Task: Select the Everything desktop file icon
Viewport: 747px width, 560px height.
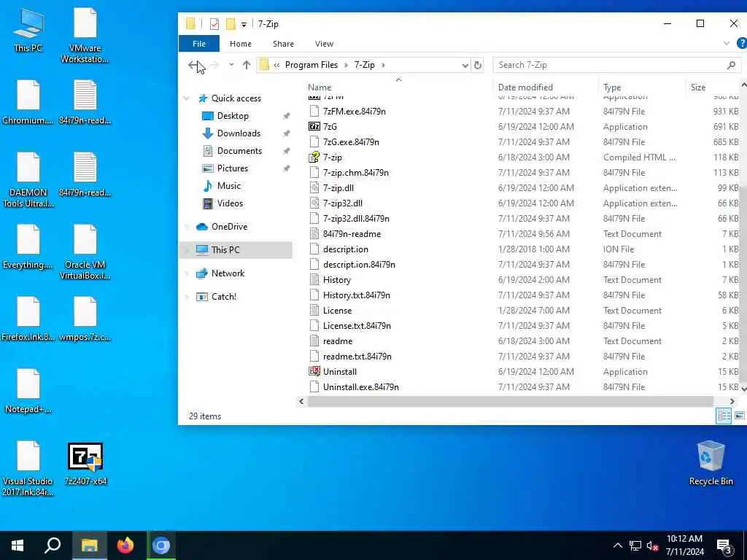Action: 28,246
